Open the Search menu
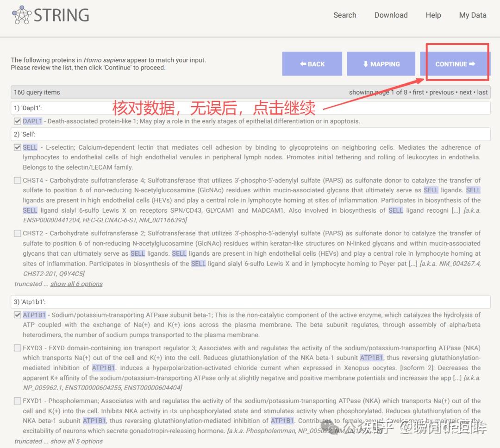 pyautogui.click(x=345, y=15)
